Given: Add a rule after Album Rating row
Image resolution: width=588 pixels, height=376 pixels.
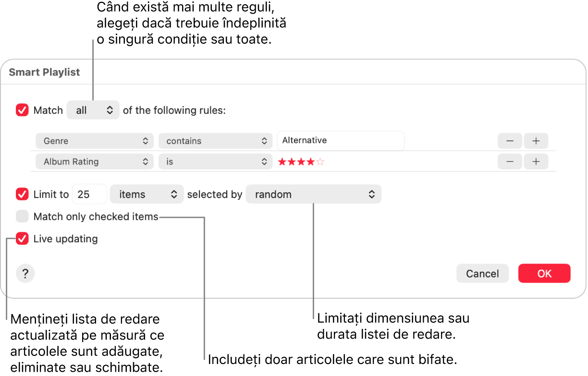Looking at the screenshot, I should [x=536, y=162].
